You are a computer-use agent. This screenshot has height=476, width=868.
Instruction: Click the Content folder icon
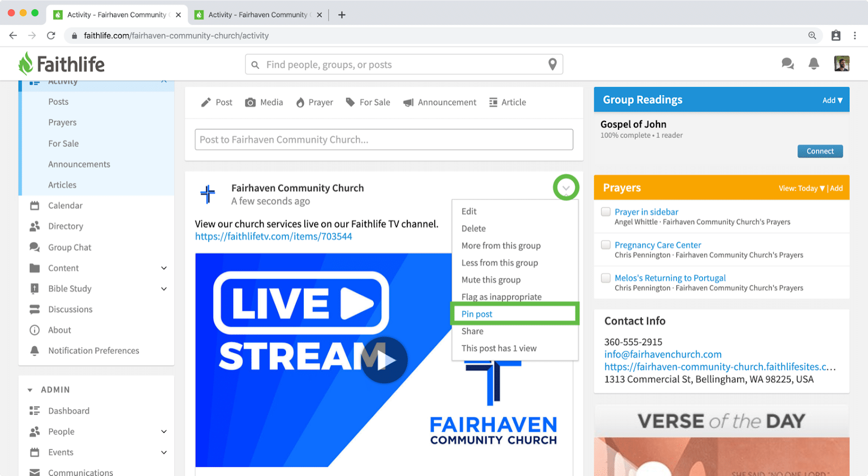tap(35, 268)
